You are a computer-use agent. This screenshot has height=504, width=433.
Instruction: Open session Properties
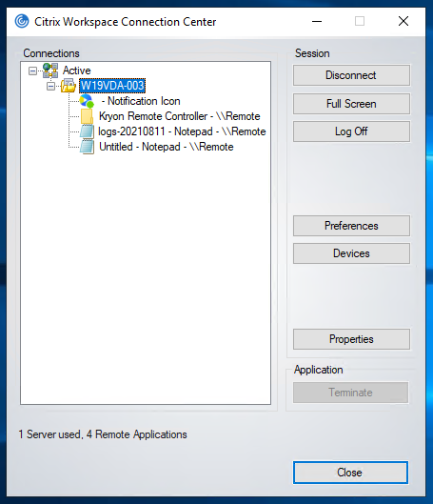pyautogui.click(x=351, y=339)
